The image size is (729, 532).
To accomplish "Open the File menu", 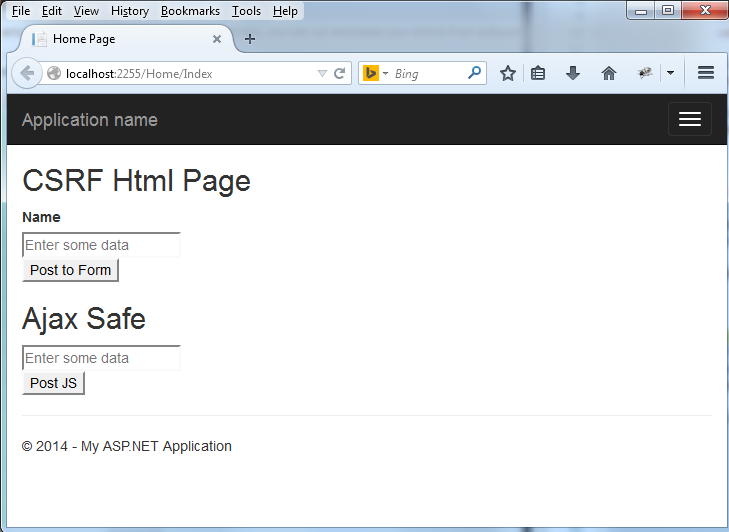I will [21, 11].
